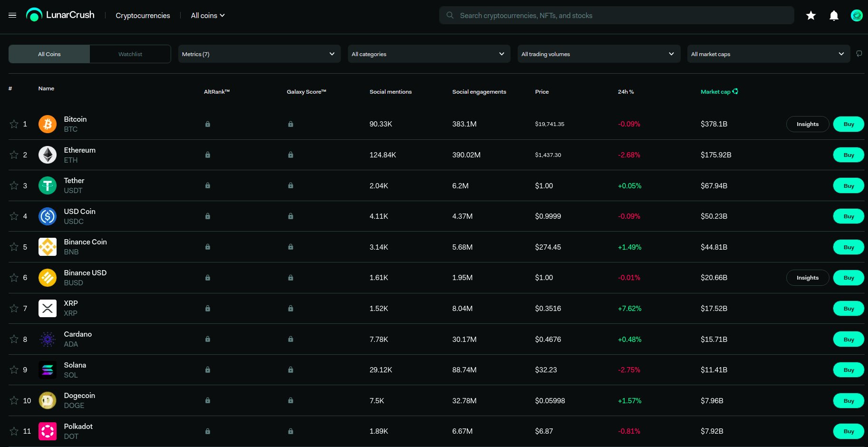The height and width of the screenshot is (447, 868).
Task: Click the search cryptocurrencies field
Action: [617, 15]
